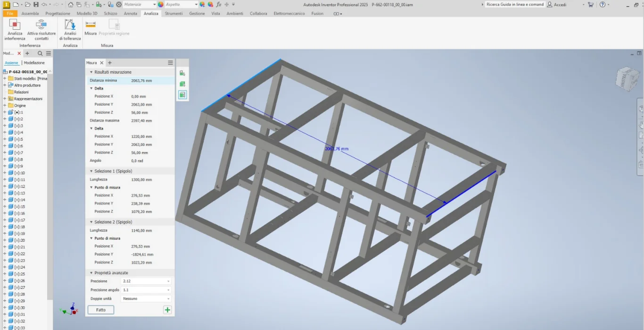Switch to the Strumenti ribbon tab
This screenshot has height=330, width=644.
[x=173, y=14]
